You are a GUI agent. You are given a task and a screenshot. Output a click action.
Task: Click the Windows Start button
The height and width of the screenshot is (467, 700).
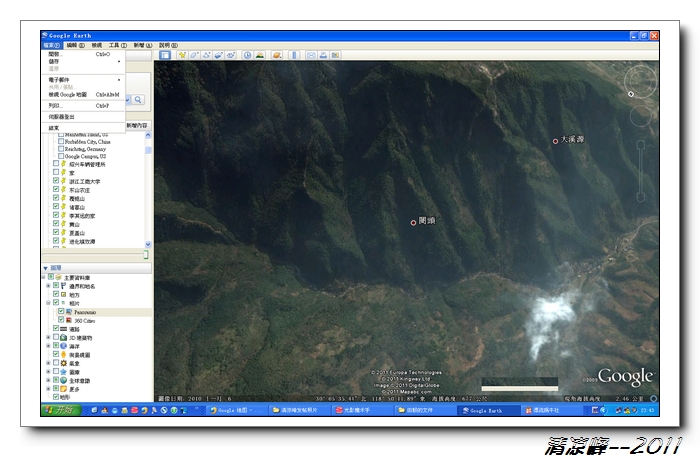[60, 410]
